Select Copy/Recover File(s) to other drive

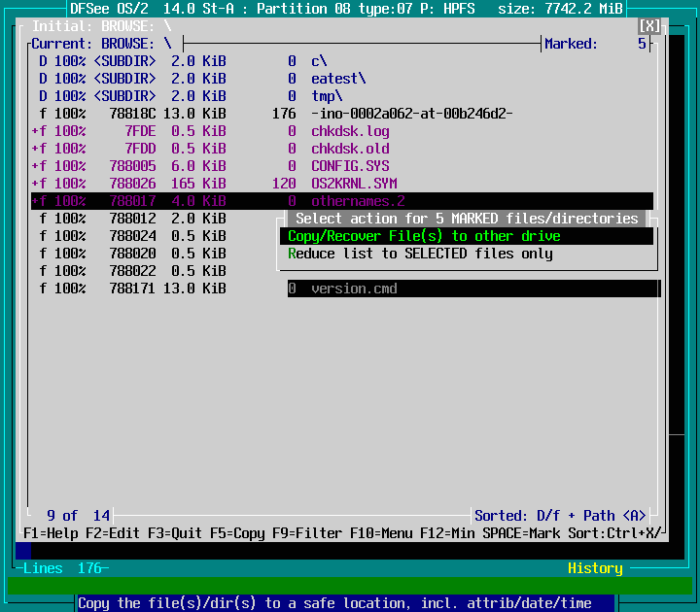pyautogui.click(x=424, y=236)
